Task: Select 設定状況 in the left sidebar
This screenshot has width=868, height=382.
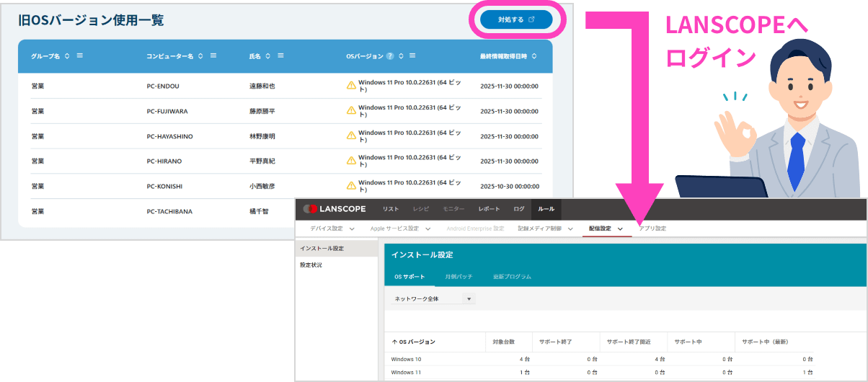Action: pos(311,265)
